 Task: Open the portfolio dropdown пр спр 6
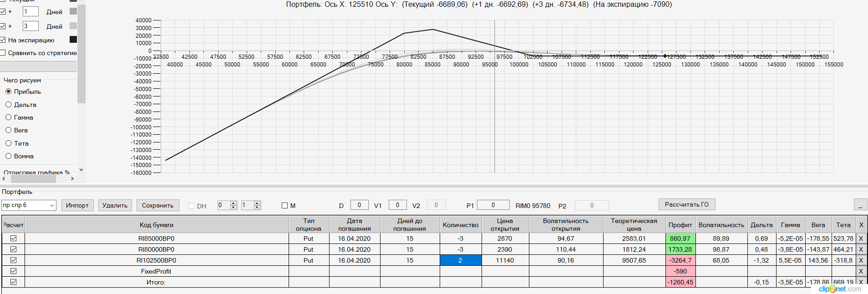[x=29, y=205]
